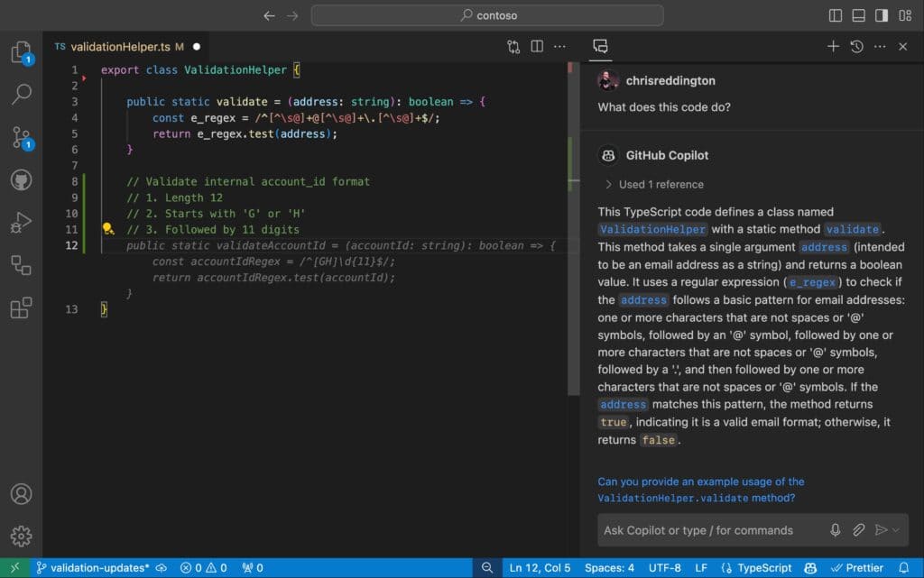Open the Extensions view
The width and height of the screenshot is (924, 578).
[21, 307]
